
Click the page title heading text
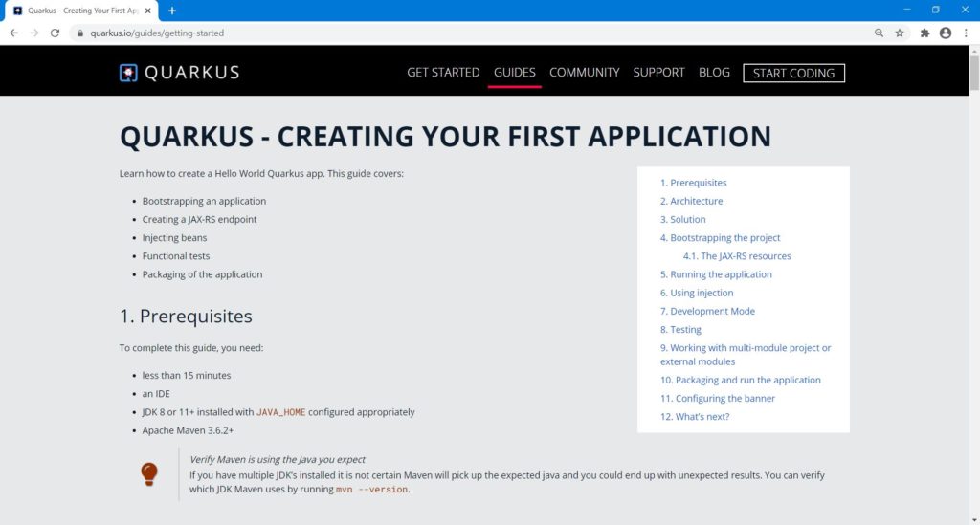coord(445,137)
